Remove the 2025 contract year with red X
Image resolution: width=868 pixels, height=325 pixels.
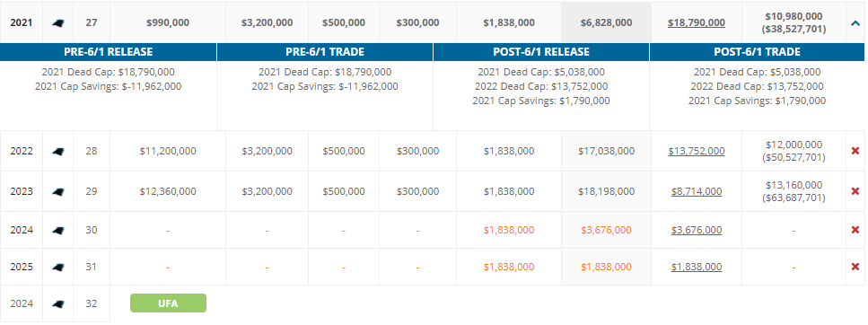pyautogui.click(x=855, y=267)
